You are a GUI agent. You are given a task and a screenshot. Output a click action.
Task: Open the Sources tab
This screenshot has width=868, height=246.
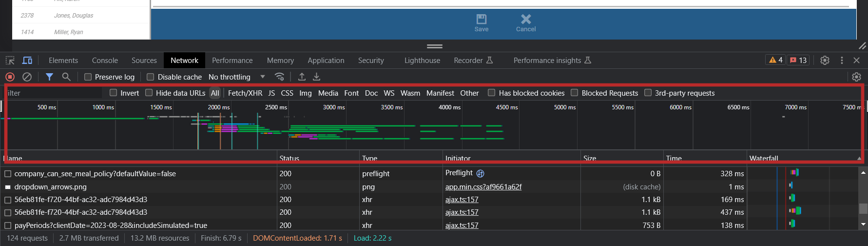point(144,61)
